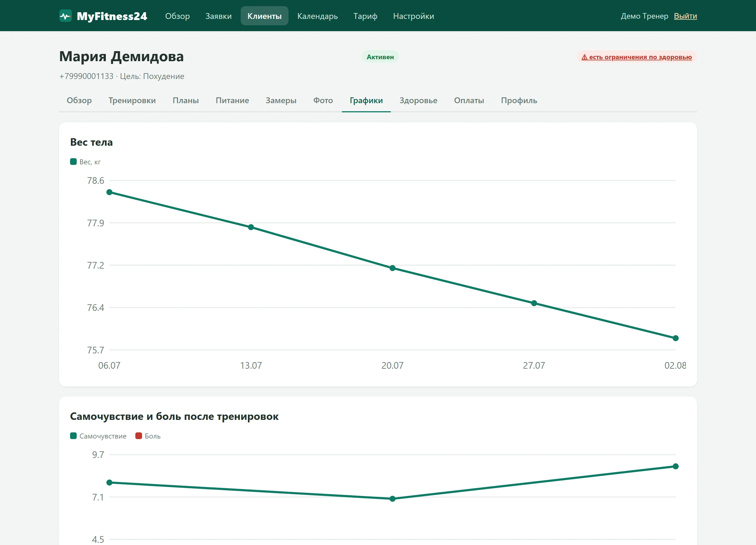Click the 9.7 wellbeing axis label
This screenshot has width=756, height=545.
[x=98, y=455]
